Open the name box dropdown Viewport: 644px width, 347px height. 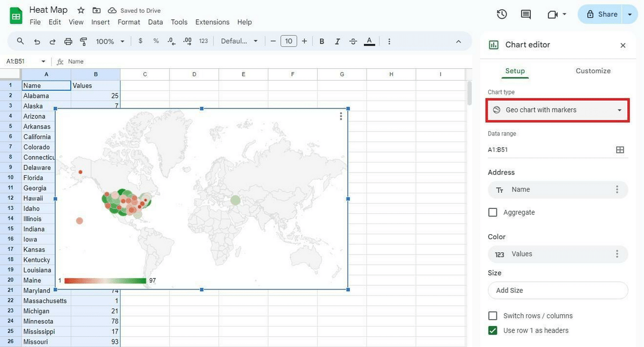click(x=43, y=62)
